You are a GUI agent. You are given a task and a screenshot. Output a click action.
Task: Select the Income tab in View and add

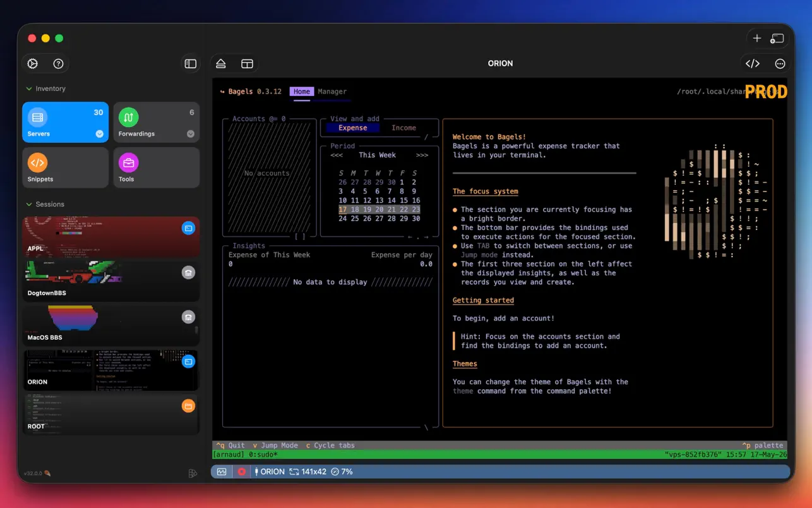403,128
